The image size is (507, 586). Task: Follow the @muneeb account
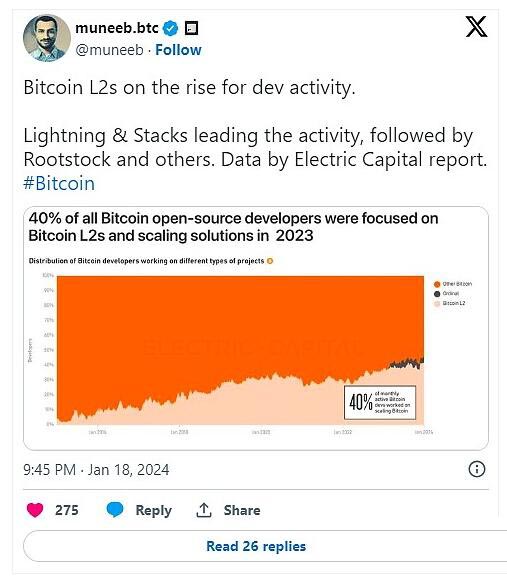point(178,50)
